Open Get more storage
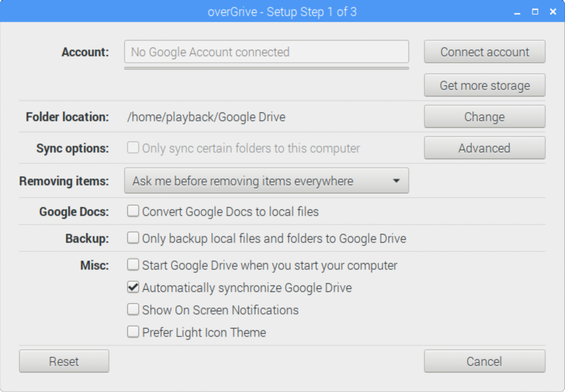 pyautogui.click(x=484, y=85)
